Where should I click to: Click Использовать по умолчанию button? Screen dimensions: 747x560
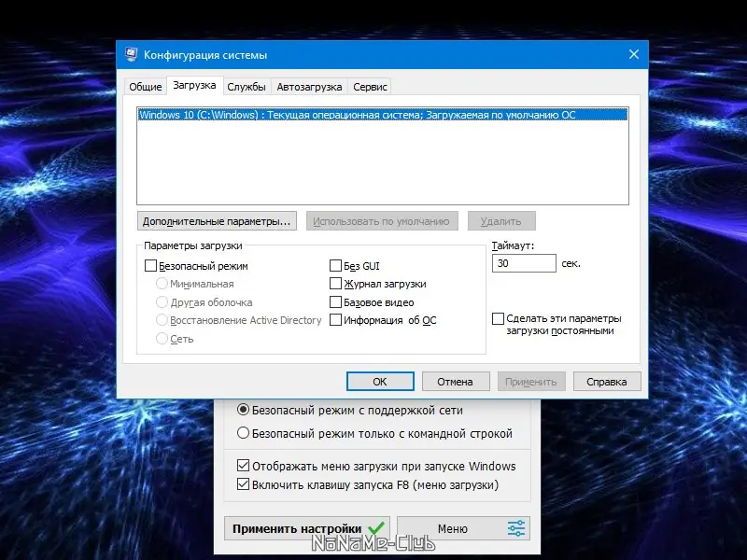click(x=382, y=221)
